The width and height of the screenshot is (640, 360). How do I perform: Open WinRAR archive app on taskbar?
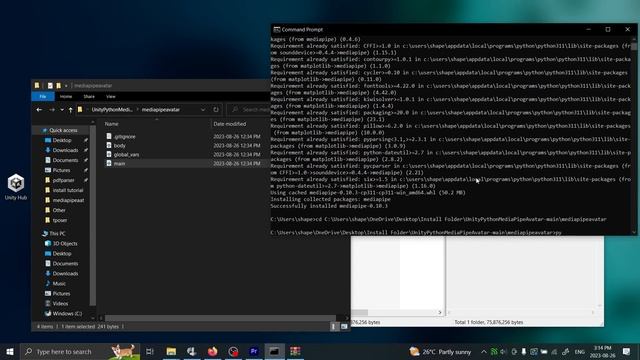pos(295,351)
